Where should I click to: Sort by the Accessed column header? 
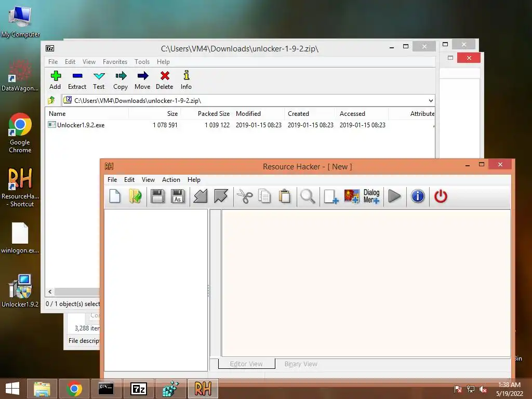pos(362,114)
